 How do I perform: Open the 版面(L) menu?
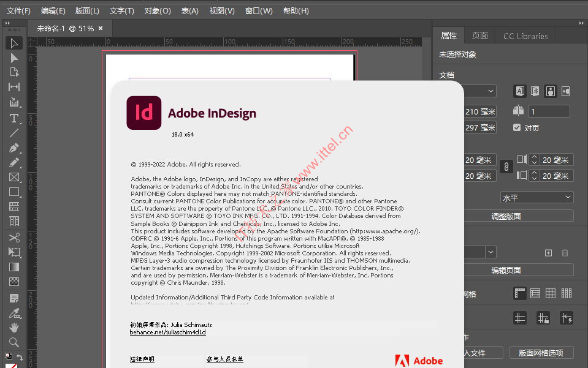tap(87, 11)
